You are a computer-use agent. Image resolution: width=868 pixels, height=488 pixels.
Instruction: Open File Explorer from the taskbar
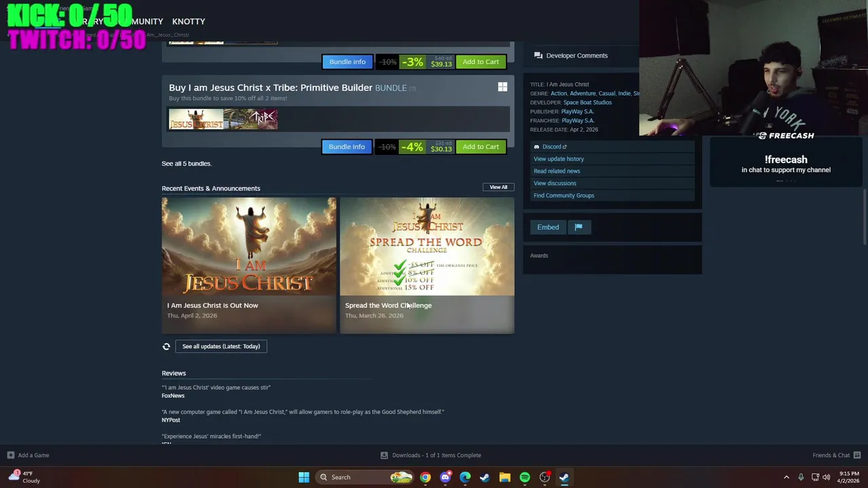[505, 477]
